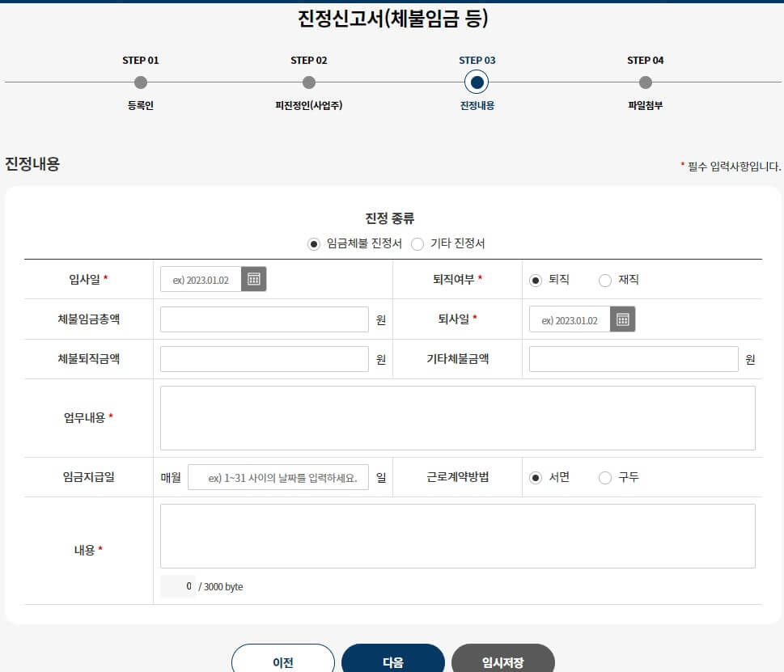784x672 pixels.
Task: Click the STEP 04 파일첨부 step indicator
Action: 645,82
